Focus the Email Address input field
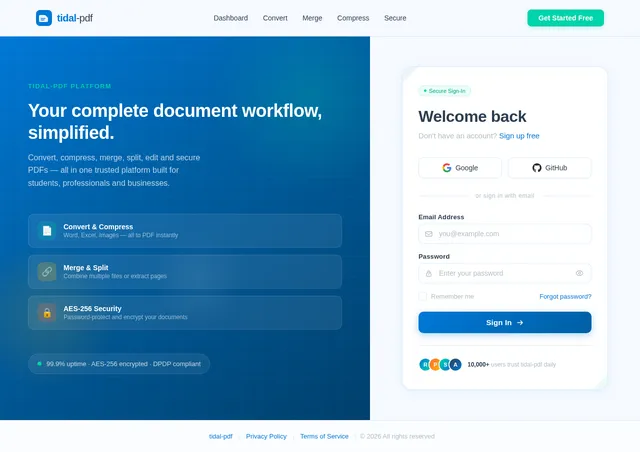This screenshot has width=640, height=452. (x=504, y=234)
